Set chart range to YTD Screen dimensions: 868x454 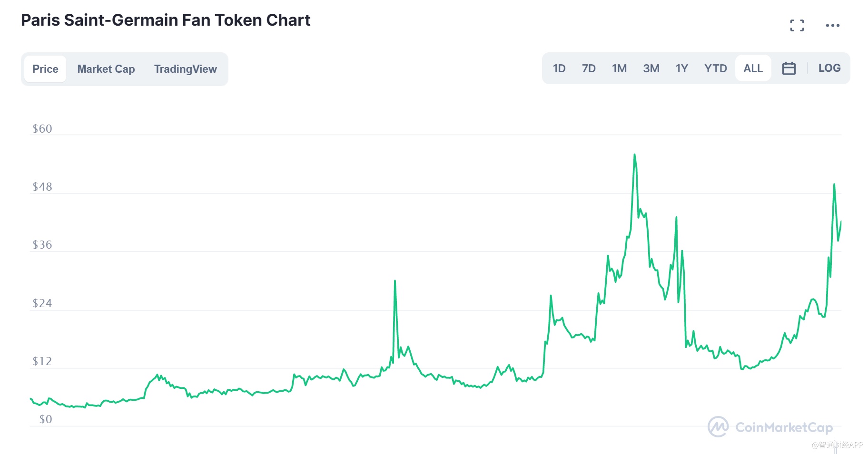point(715,68)
